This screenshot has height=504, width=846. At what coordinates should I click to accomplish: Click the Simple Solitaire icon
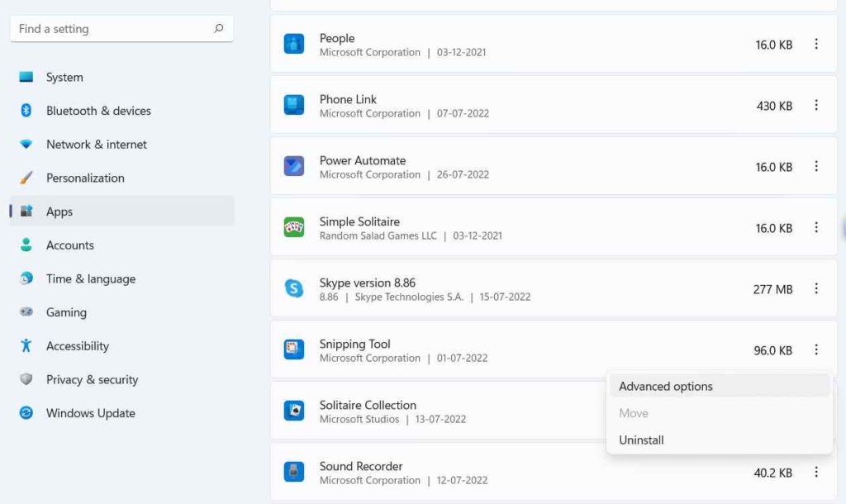tap(294, 228)
